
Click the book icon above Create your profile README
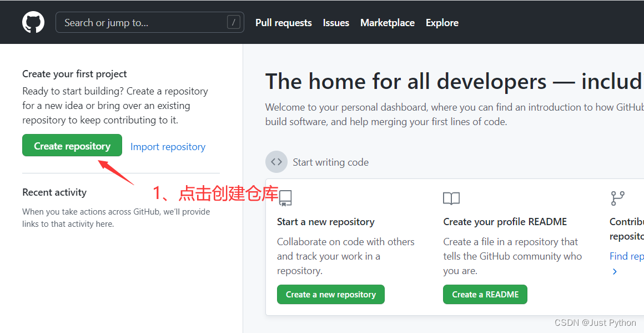(451, 198)
